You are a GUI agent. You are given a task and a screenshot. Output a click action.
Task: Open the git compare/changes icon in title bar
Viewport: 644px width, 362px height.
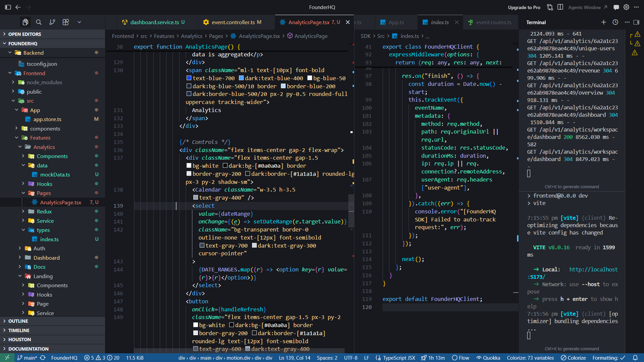click(550, 8)
